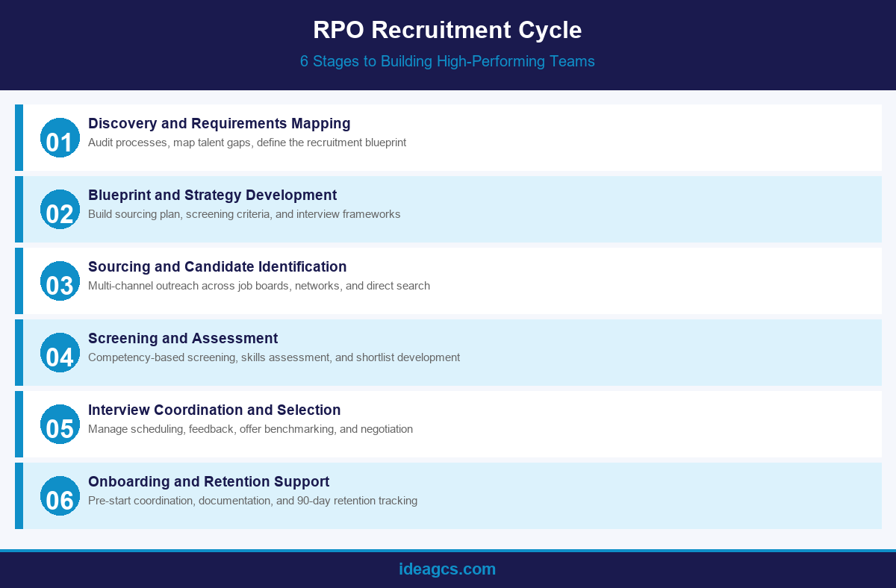
Task: Click the stage 02 circular badge
Action: [x=60, y=210]
